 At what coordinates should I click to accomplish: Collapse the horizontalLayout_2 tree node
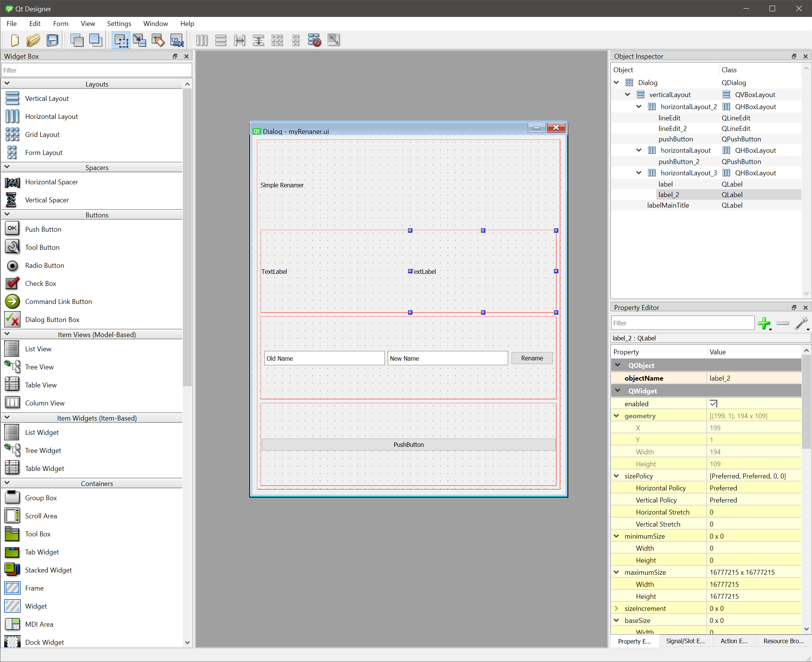coord(639,107)
